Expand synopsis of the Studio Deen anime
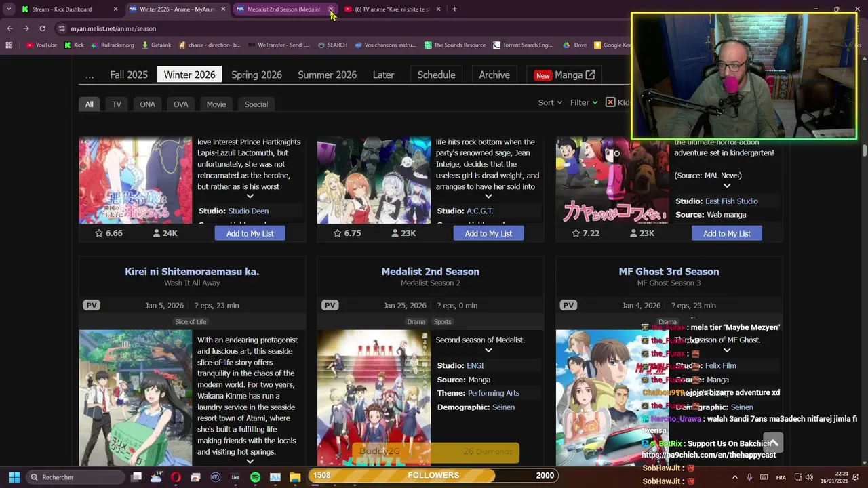Image resolution: width=868 pixels, height=488 pixels. tap(250, 197)
